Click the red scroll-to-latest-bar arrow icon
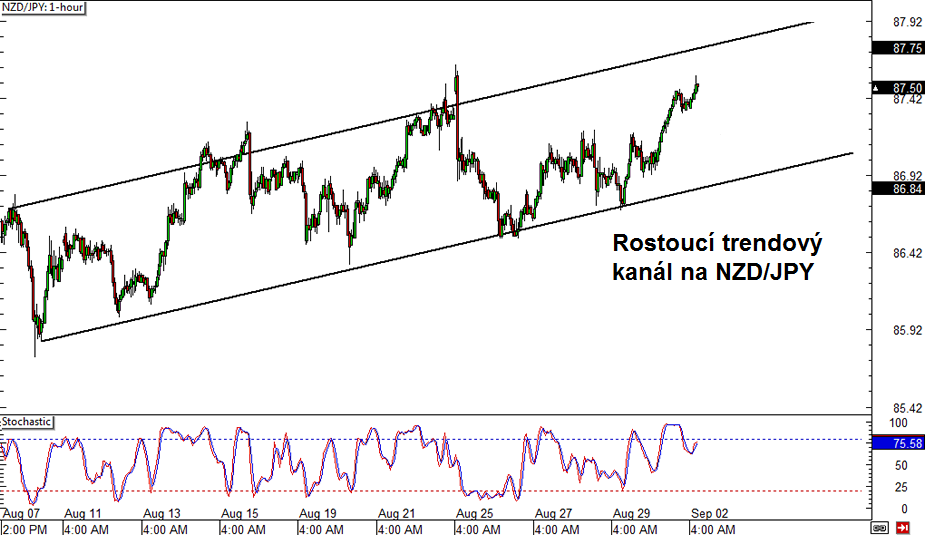 coord(902,527)
